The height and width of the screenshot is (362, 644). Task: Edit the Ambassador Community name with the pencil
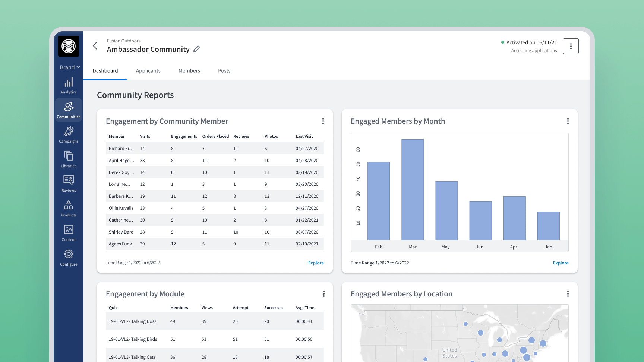pyautogui.click(x=196, y=49)
